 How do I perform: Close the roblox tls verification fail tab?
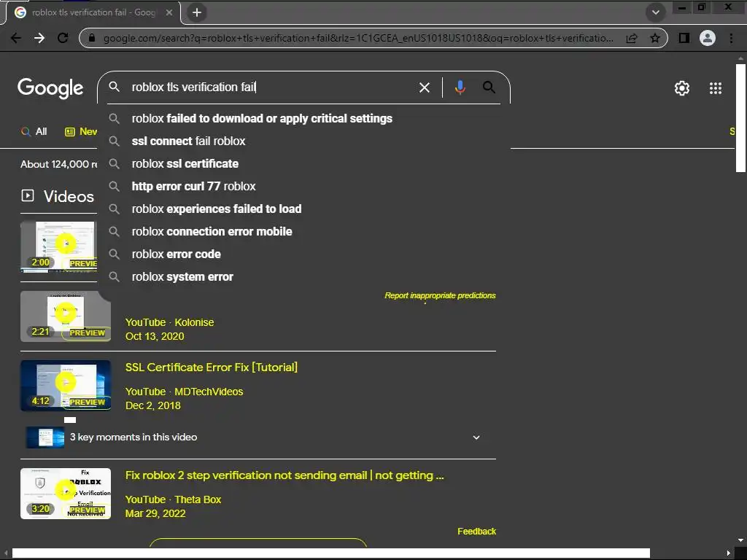(x=169, y=13)
